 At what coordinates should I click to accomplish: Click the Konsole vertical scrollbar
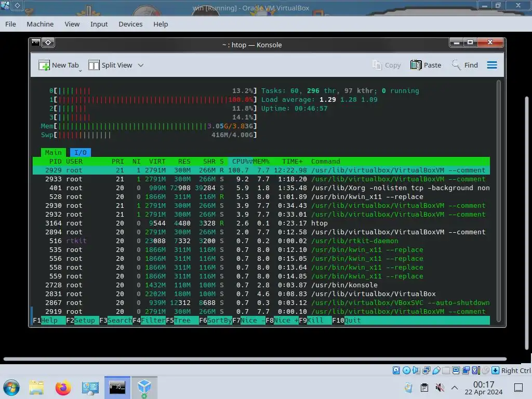pyautogui.click(x=498, y=200)
